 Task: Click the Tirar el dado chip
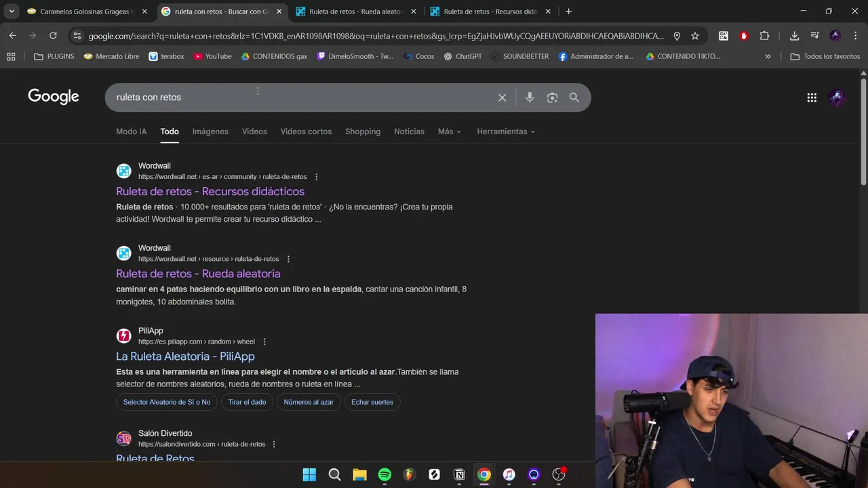click(247, 402)
